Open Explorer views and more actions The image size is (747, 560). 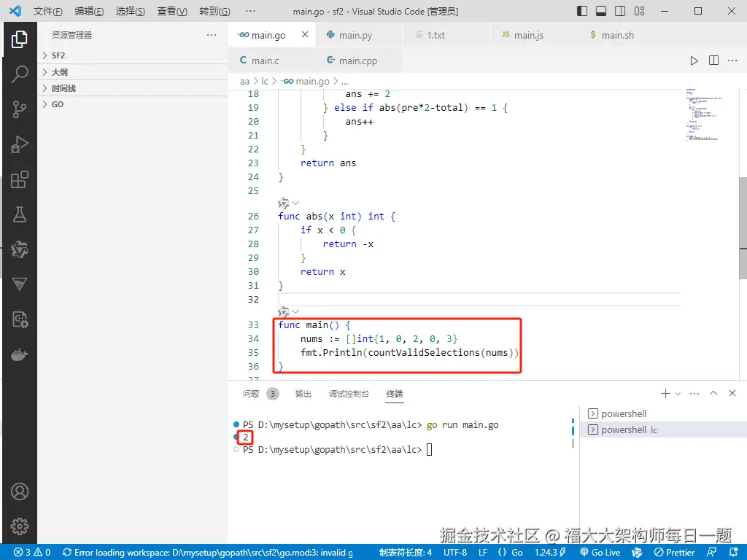pos(212,35)
